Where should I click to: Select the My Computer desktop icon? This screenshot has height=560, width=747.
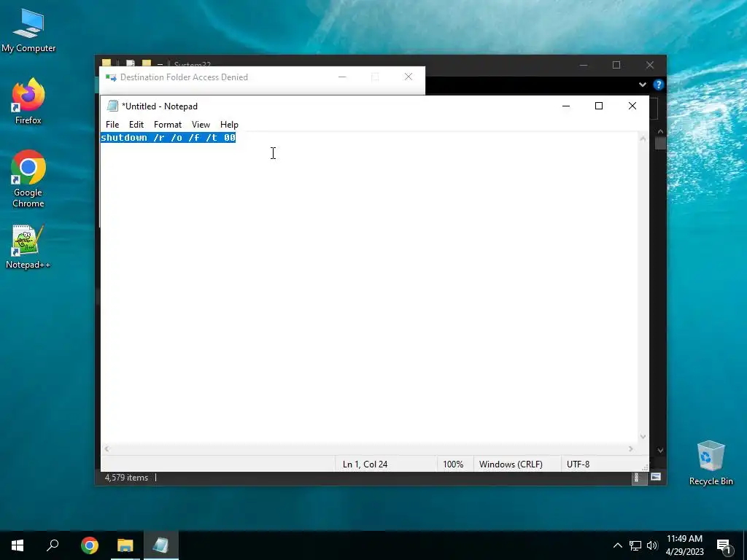tap(28, 31)
